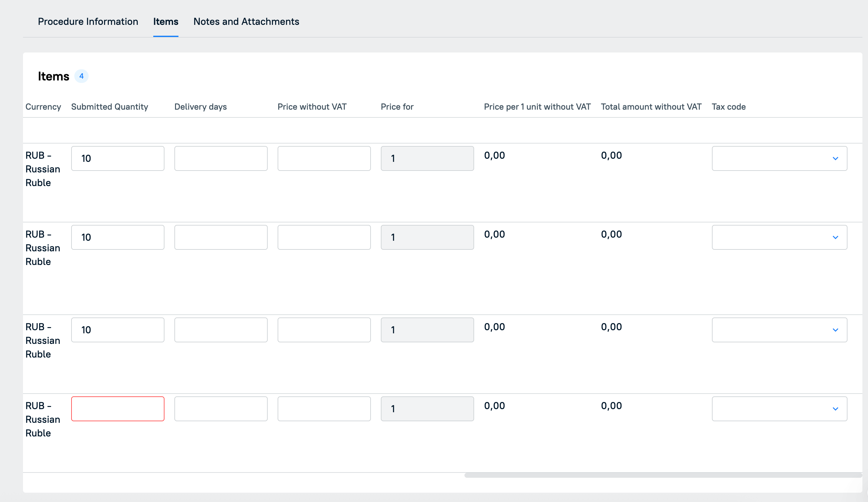
Task: Focus Submitted Quantity field in first row
Action: tap(118, 158)
